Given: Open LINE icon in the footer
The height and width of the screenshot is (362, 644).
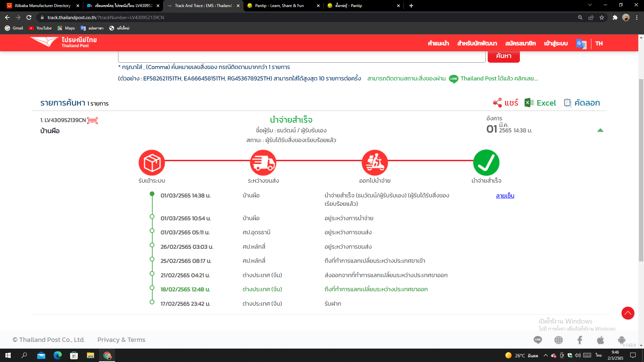Looking at the screenshot, I should tap(538, 340).
